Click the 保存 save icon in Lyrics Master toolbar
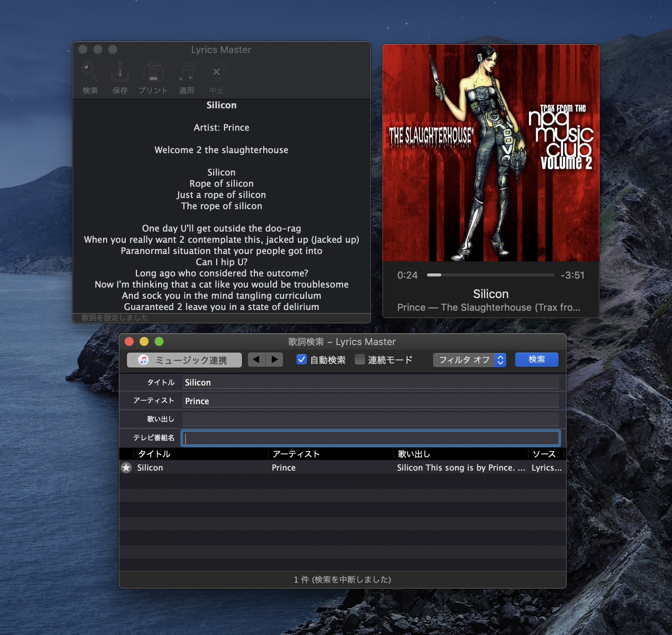Screen dimensions: 672x635 pyautogui.click(x=120, y=72)
